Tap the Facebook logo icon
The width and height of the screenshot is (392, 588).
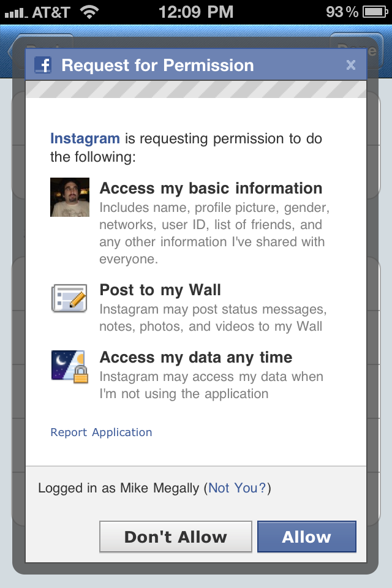(43, 65)
